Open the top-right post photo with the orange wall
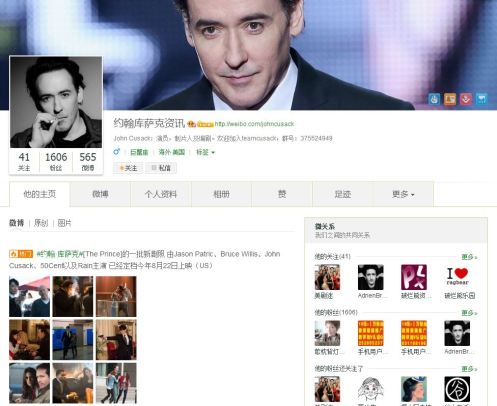The image size is (497, 406). point(116,296)
